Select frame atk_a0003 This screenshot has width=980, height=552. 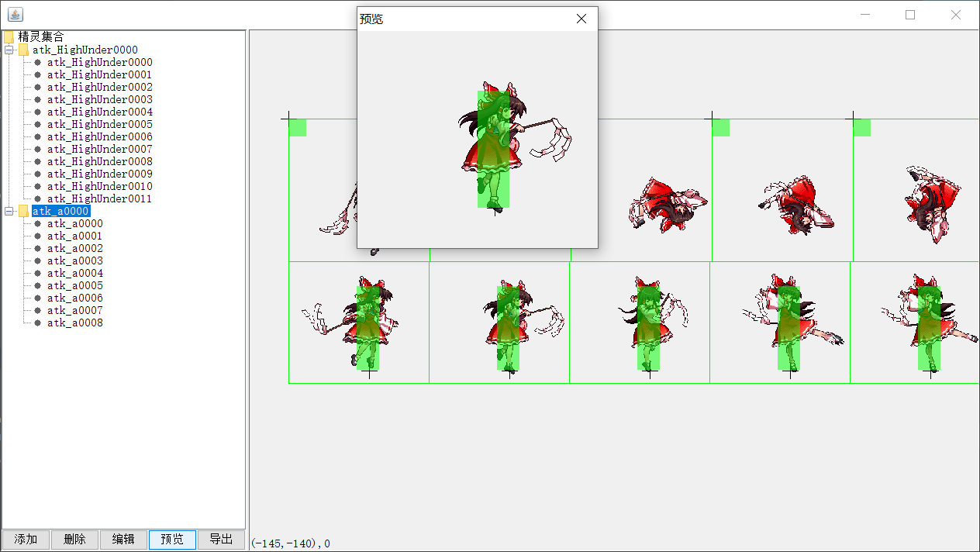point(74,260)
